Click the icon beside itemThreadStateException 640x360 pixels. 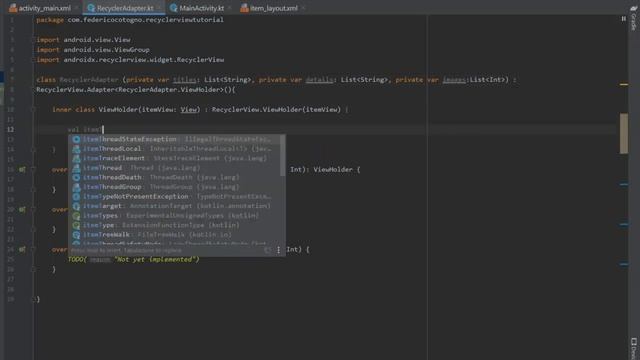76,139
